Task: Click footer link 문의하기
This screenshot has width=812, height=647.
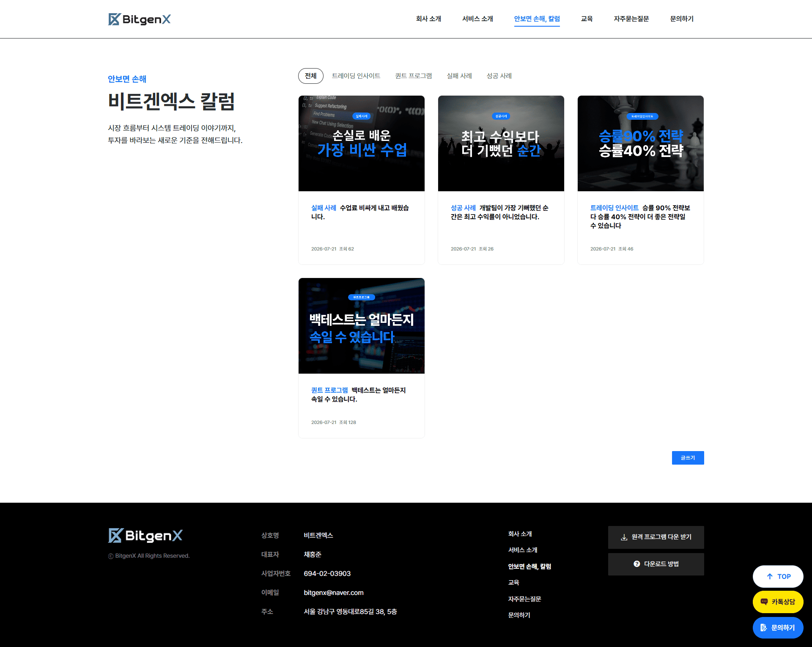Action: [519, 615]
